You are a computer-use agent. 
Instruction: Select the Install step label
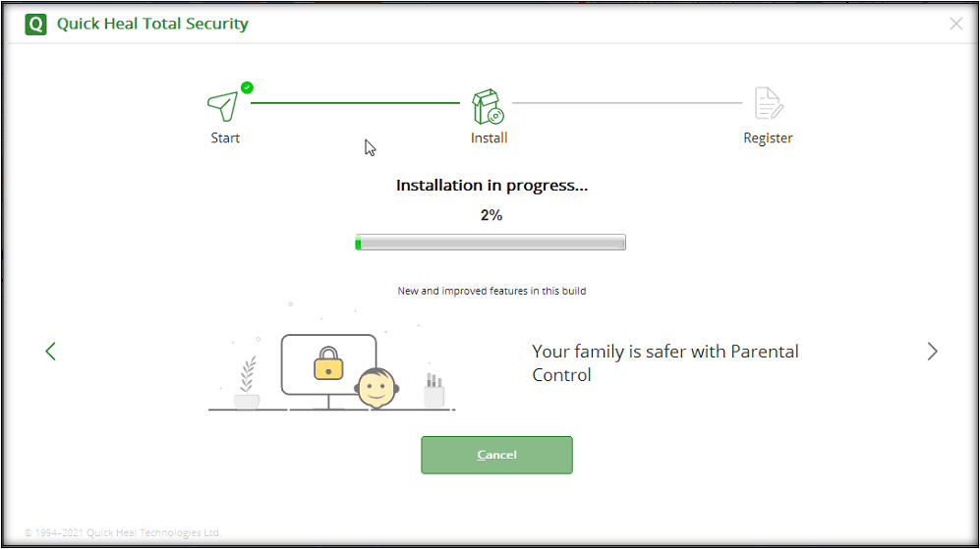489,138
